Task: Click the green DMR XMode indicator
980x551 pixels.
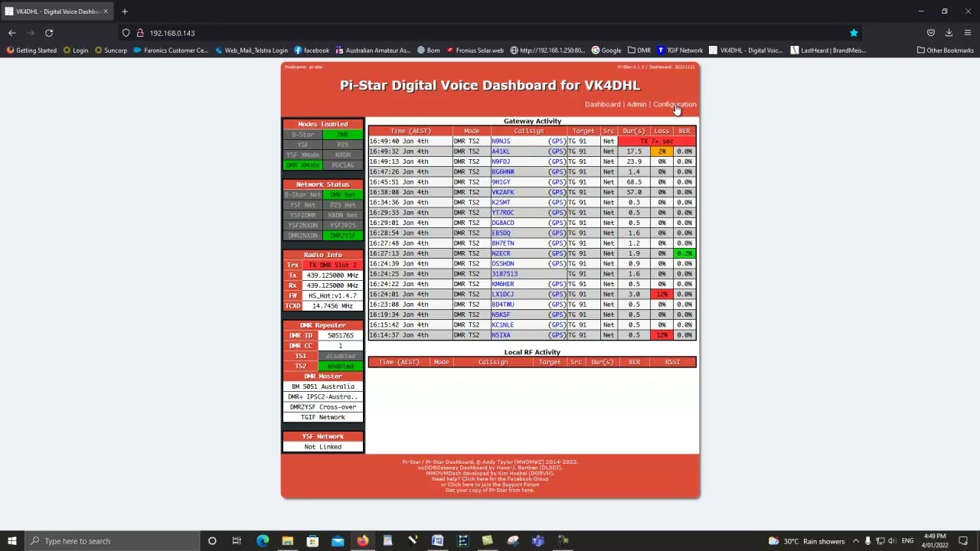Action: click(302, 165)
